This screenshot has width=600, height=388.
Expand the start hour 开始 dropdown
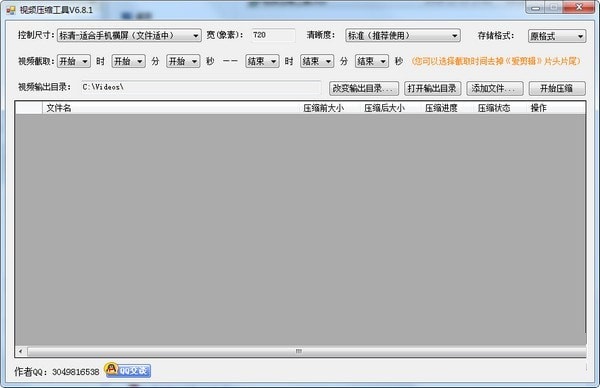click(74, 61)
